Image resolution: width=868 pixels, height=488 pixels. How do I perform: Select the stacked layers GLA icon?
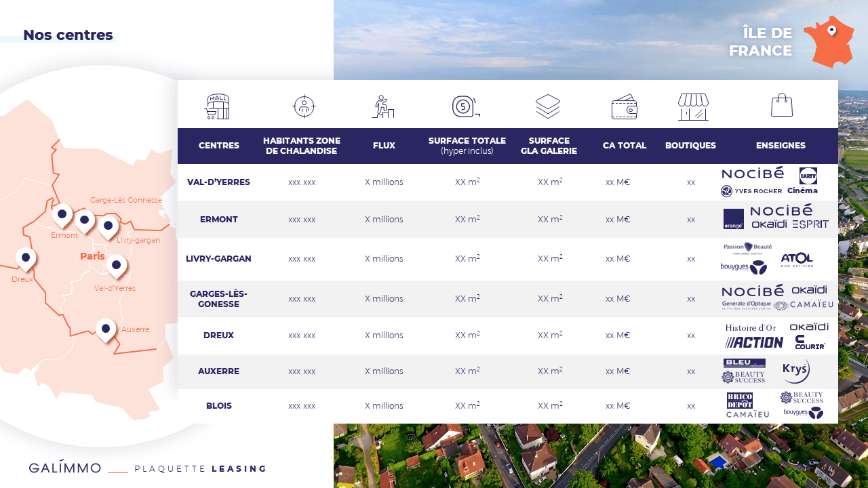pyautogui.click(x=548, y=106)
